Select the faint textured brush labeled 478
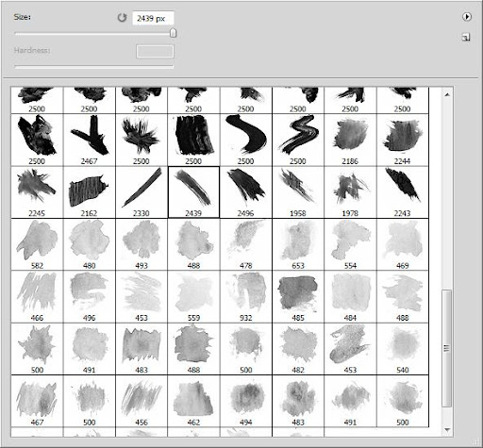The height and width of the screenshot is (448, 483). (246, 244)
